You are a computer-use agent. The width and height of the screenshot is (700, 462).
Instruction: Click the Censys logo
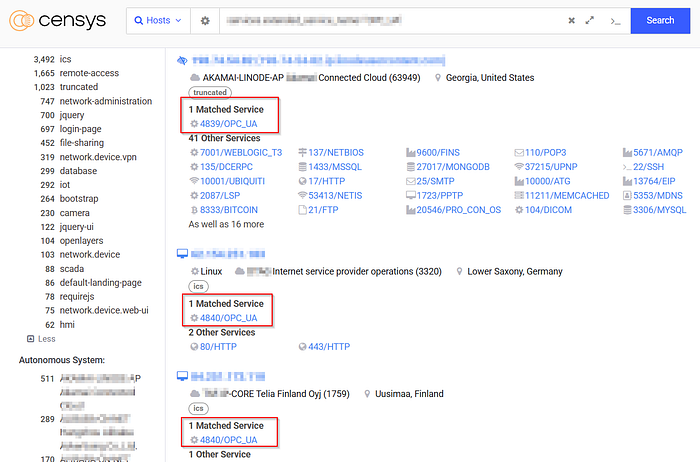58,21
